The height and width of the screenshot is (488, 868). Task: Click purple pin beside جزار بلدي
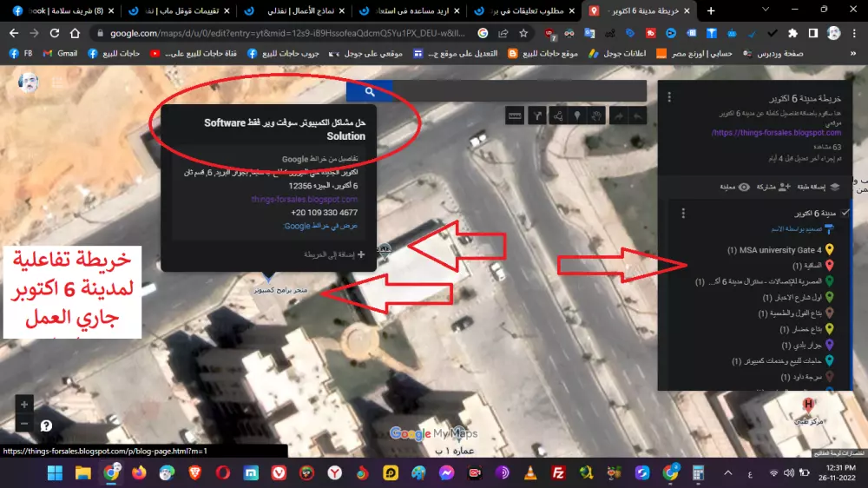pyautogui.click(x=829, y=345)
